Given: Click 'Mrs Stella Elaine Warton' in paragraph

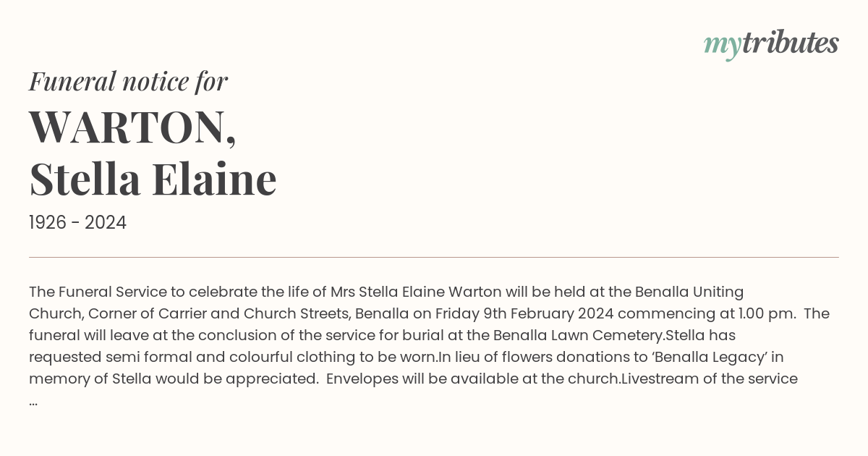Looking at the screenshot, I should pyautogui.click(x=416, y=292).
